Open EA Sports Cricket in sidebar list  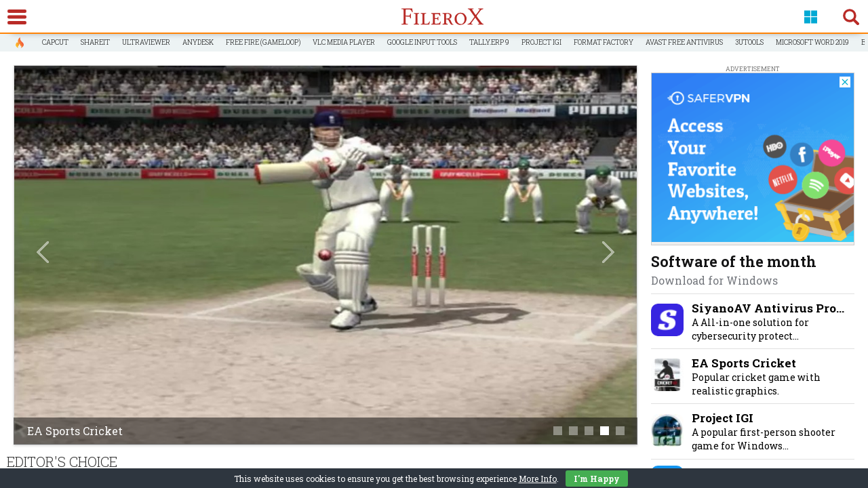(x=744, y=363)
